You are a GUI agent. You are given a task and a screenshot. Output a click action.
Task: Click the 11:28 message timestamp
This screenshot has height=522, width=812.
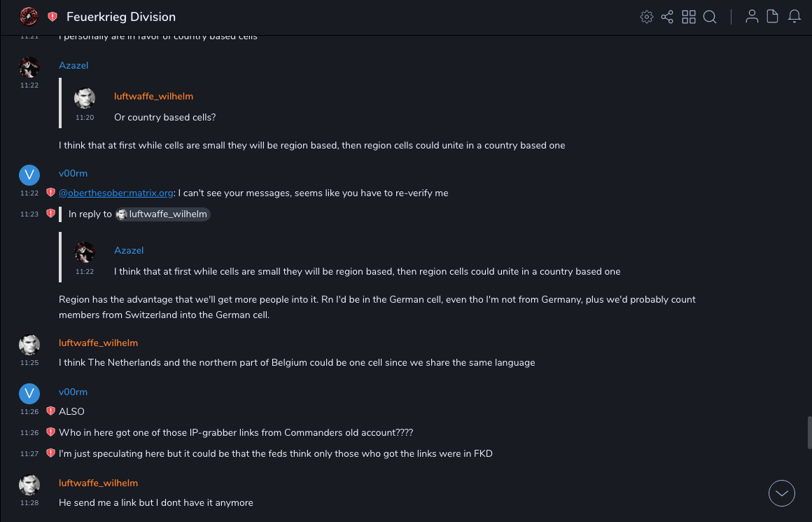coord(29,503)
